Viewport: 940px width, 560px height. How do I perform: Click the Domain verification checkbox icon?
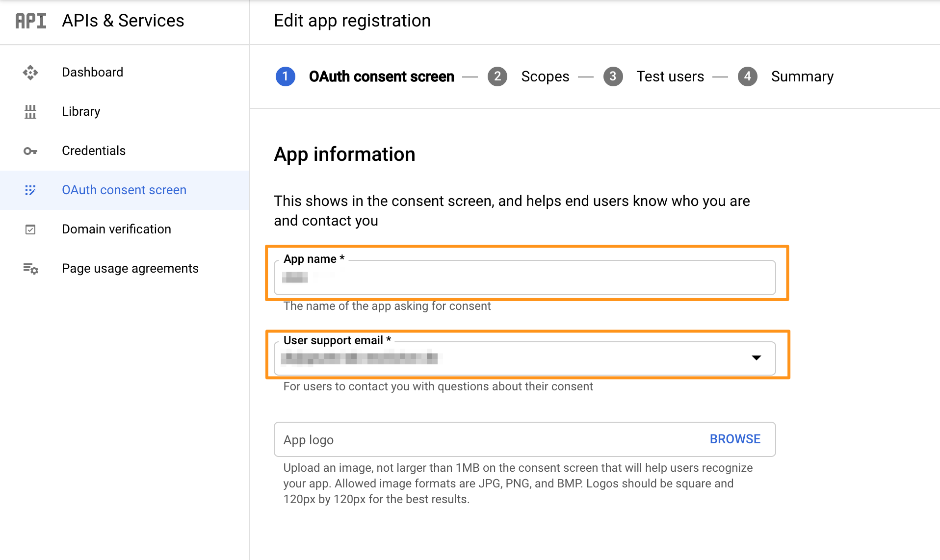30,229
